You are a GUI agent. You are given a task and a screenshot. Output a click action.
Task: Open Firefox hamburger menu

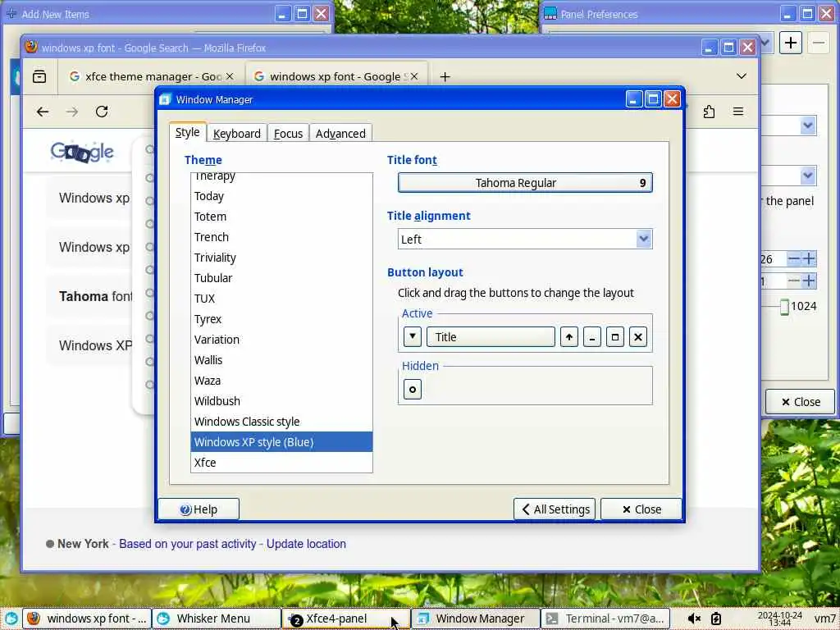pyautogui.click(x=738, y=112)
